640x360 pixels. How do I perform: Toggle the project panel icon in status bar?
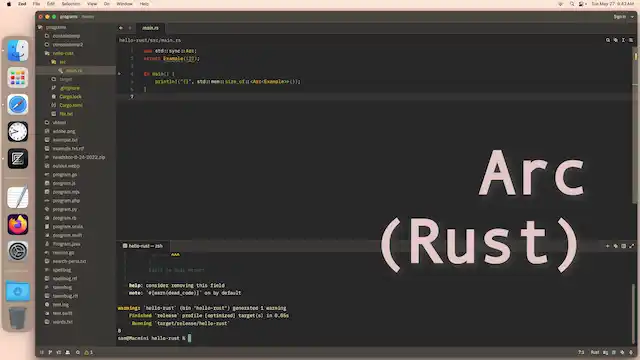point(42,352)
